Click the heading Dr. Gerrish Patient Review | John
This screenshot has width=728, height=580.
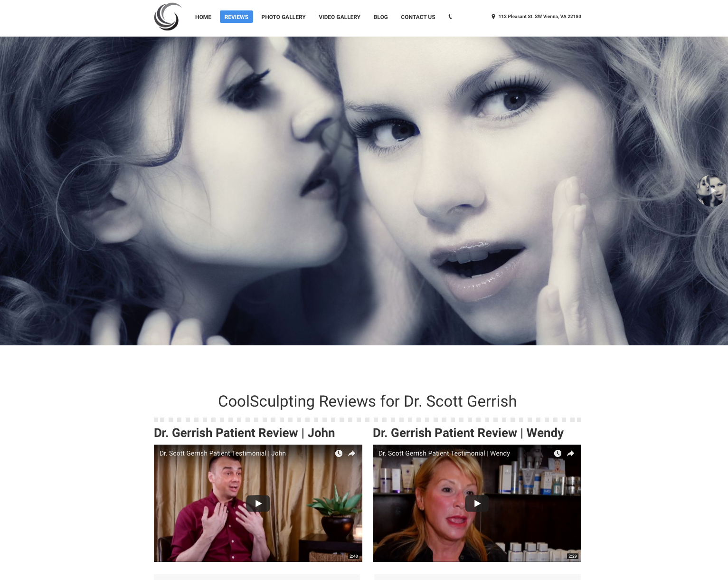(244, 433)
